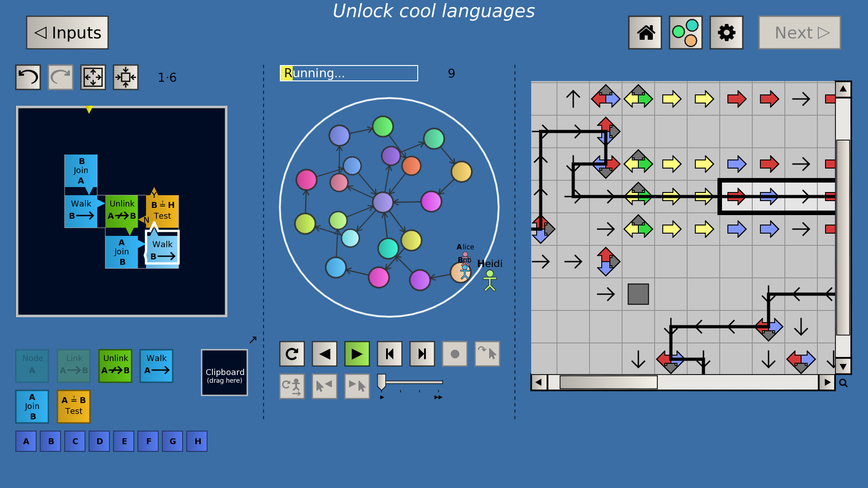Image resolution: width=868 pixels, height=488 pixels.
Task: Select the A = B Test palette block
Action: pyautogui.click(x=74, y=406)
